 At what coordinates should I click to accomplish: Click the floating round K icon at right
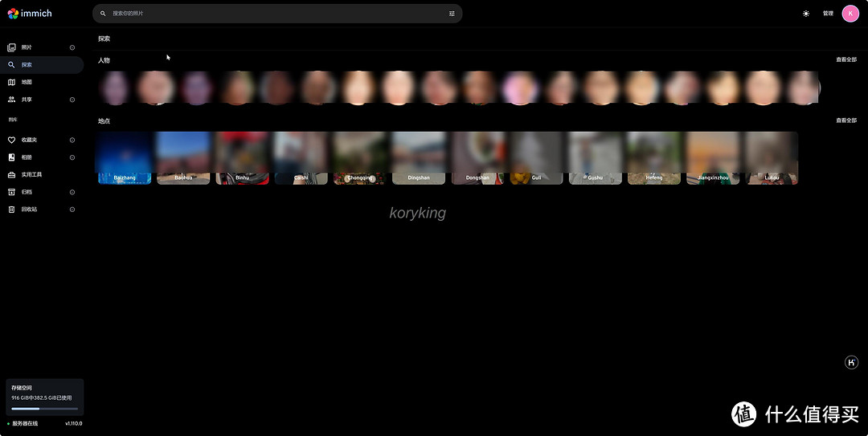(x=851, y=362)
